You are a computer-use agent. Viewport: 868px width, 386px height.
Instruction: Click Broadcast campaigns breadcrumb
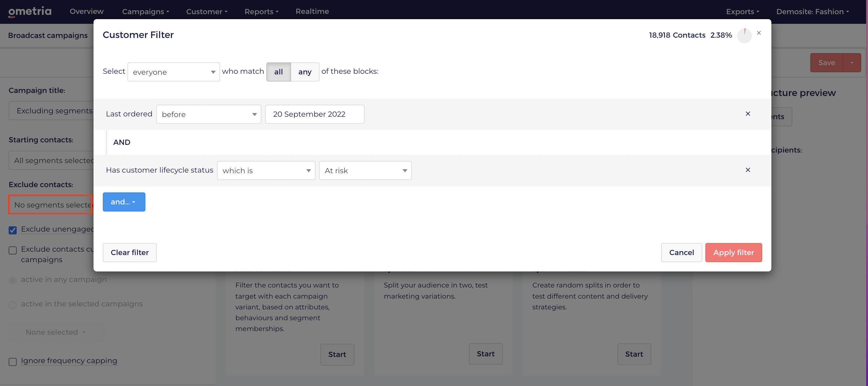pos(48,36)
